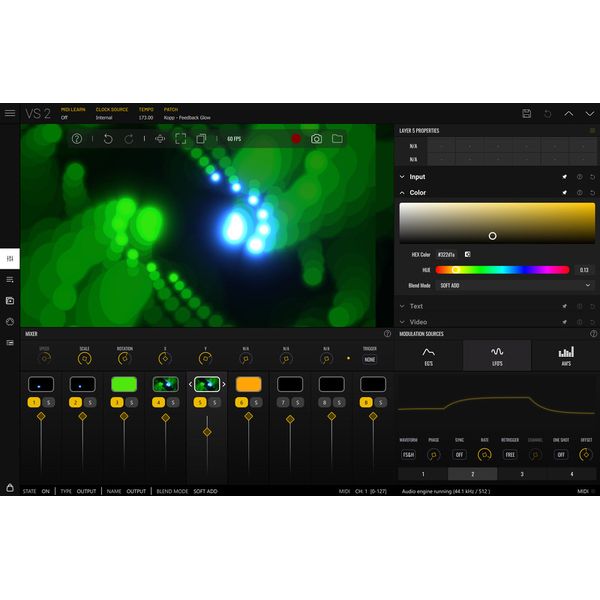Image resolution: width=600 pixels, height=600 pixels.
Task: Expand the Input section chevron
Action: (402, 177)
